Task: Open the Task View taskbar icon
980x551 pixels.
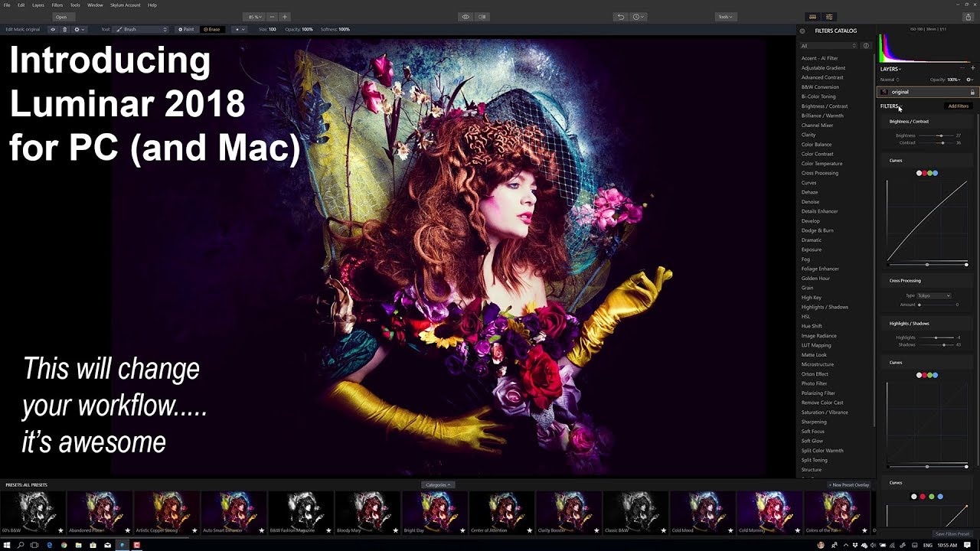Action: [x=34, y=545]
